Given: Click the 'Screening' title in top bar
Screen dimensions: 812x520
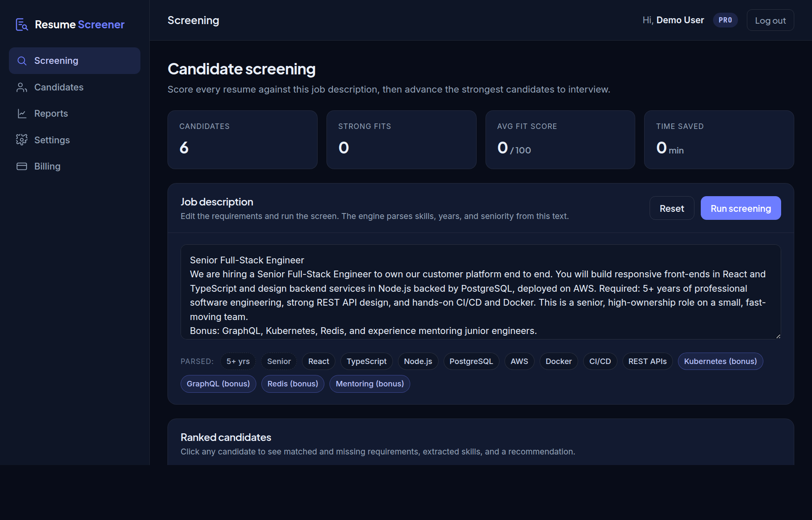Looking at the screenshot, I should [x=193, y=21].
